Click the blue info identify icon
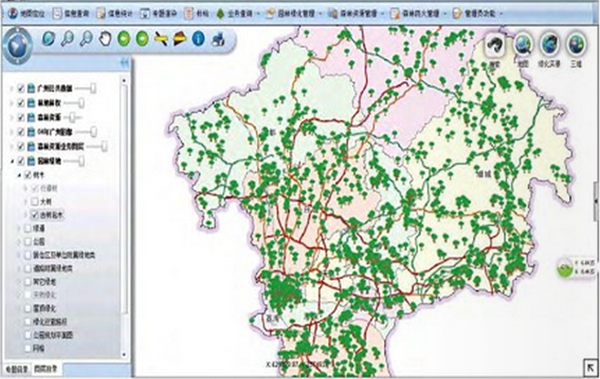The width and height of the screenshot is (600, 379). [198, 39]
